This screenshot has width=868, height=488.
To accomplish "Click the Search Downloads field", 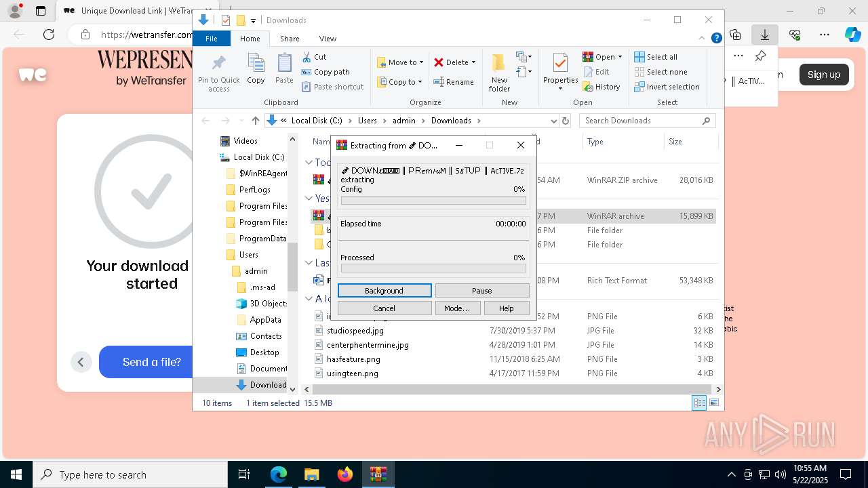I will click(x=648, y=121).
